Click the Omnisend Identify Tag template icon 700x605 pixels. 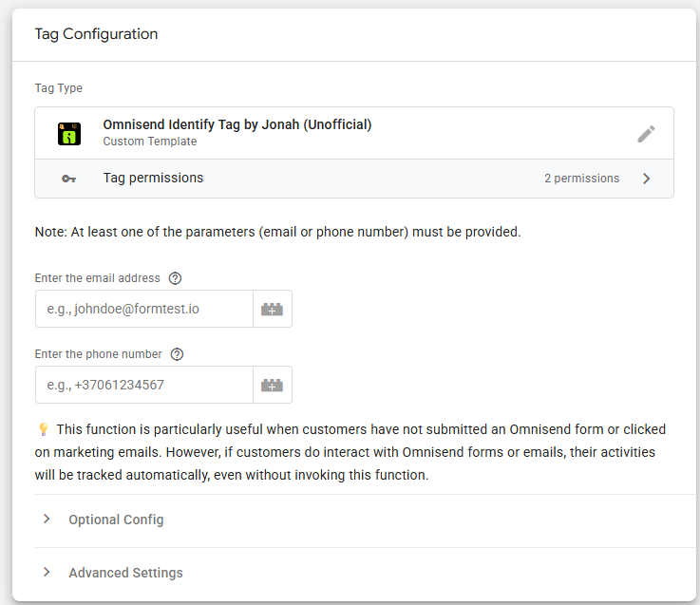[69, 134]
